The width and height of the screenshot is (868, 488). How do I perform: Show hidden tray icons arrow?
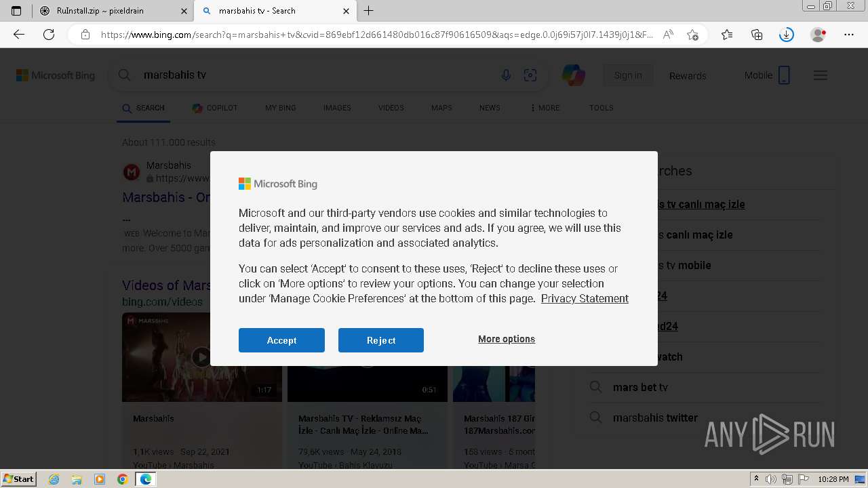point(756,479)
